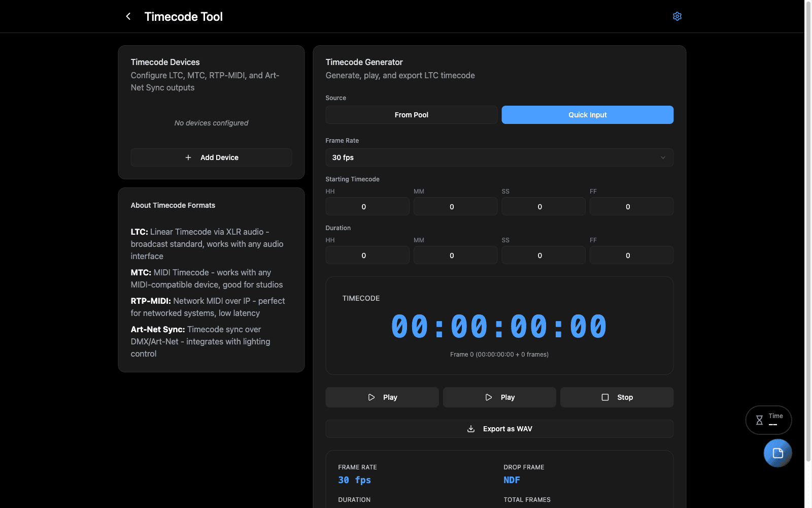Image resolution: width=812 pixels, height=508 pixels.
Task: Click the Add Device button label
Action: point(219,157)
